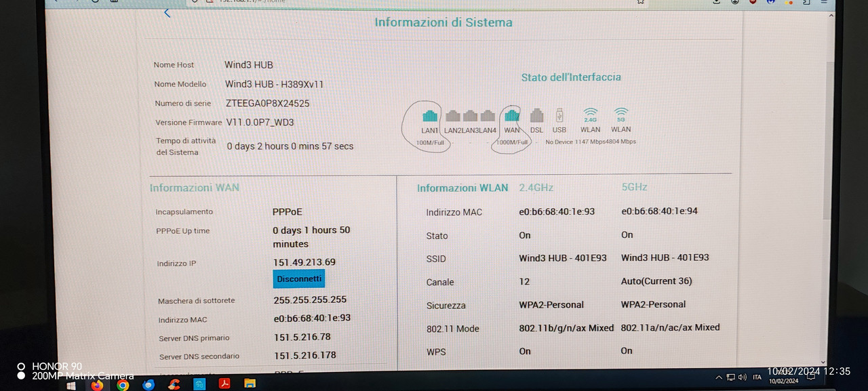This screenshot has width=868, height=391.
Task: Select subnet mask 255.255.255.255
Action: [310, 300]
